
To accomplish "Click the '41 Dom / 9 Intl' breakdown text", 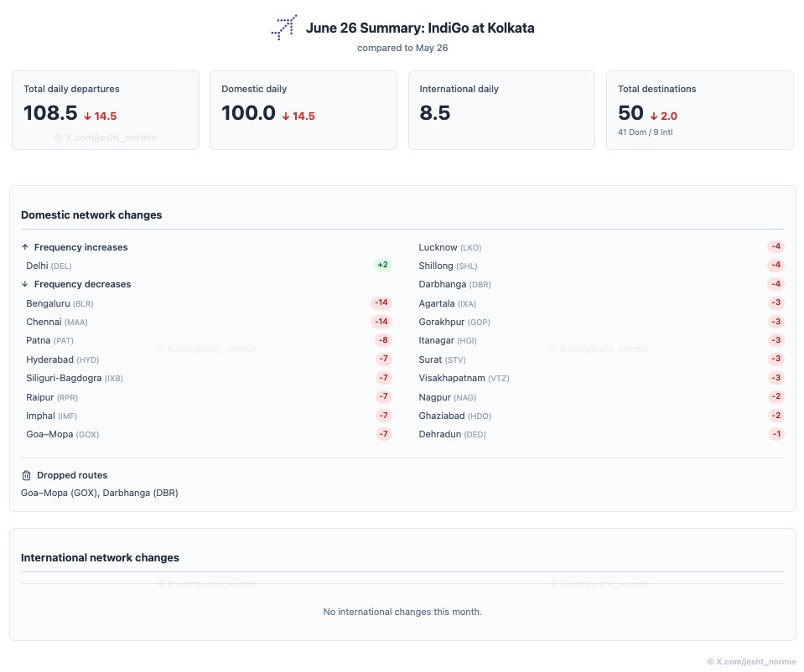I will tap(645, 132).
